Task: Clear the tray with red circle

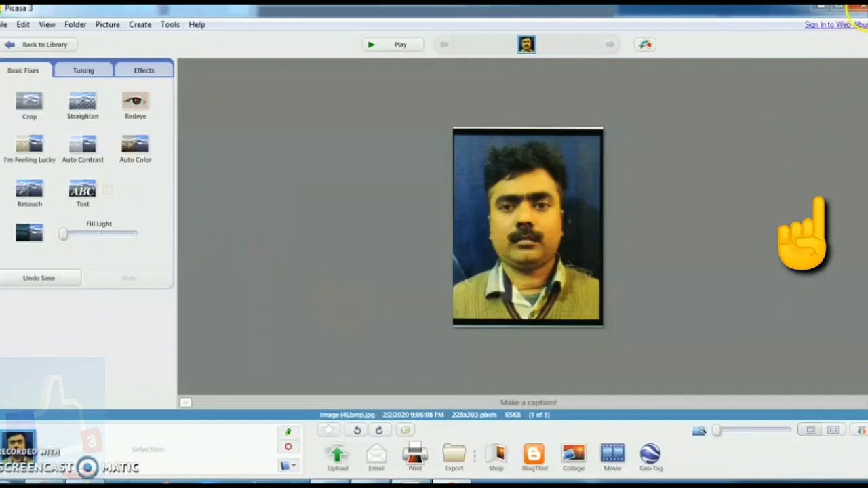Action: tap(288, 447)
